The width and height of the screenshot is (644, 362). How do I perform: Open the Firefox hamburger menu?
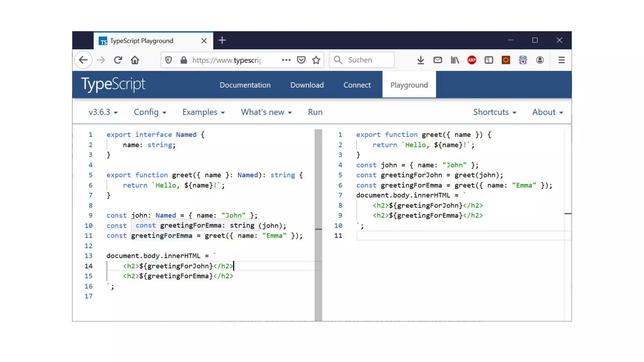point(561,60)
